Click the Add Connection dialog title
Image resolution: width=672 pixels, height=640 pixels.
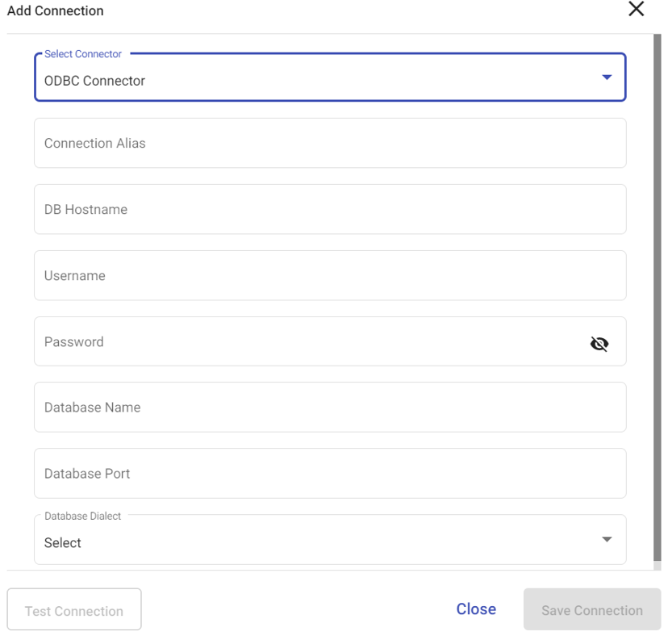56,10
